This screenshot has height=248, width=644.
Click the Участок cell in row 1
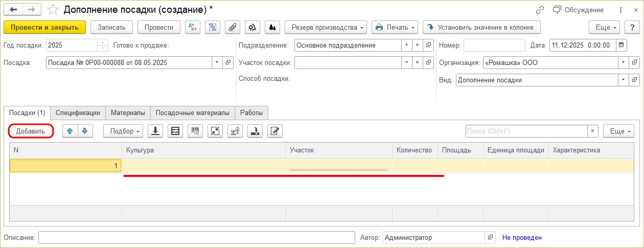pyautogui.click(x=339, y=166)
